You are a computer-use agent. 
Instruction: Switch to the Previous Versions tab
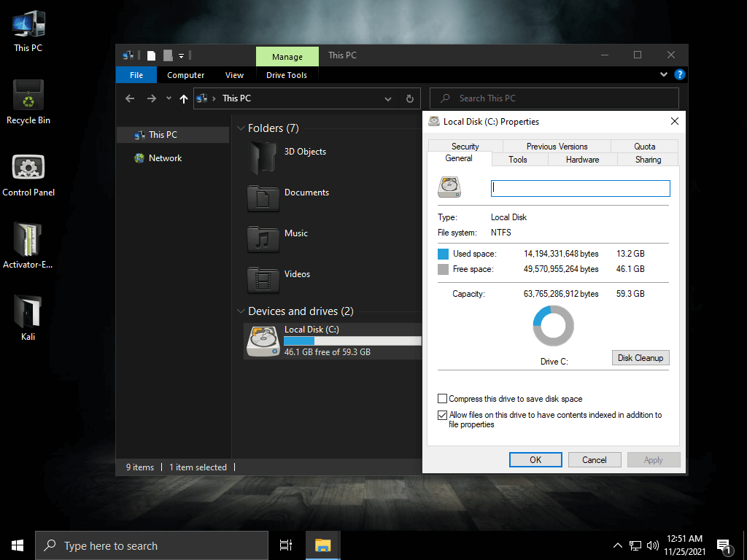coord(557,146)
